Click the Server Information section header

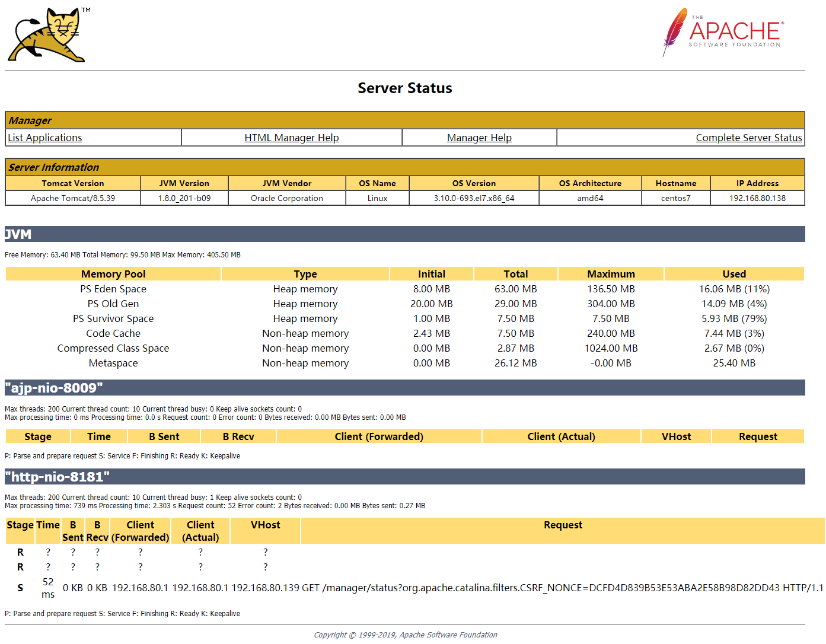tap(405, 167)
